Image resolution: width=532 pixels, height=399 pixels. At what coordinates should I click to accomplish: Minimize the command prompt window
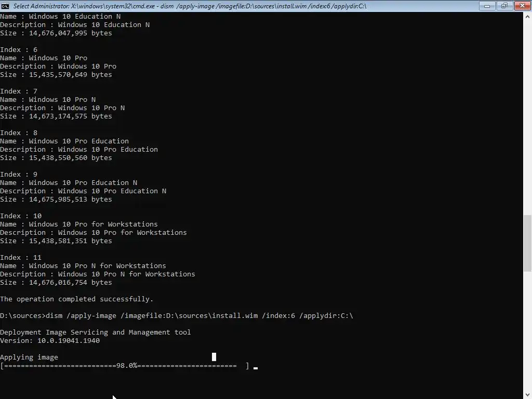487,6
